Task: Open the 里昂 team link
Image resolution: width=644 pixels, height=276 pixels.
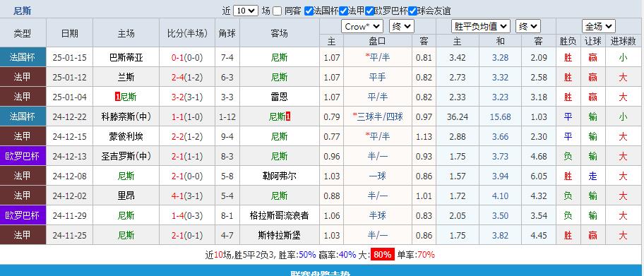Action: click(x=126, y=196)
